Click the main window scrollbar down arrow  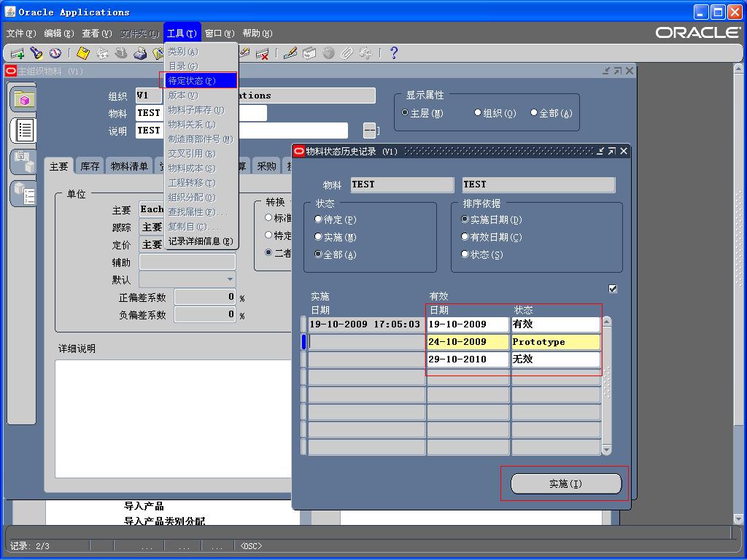738,518
